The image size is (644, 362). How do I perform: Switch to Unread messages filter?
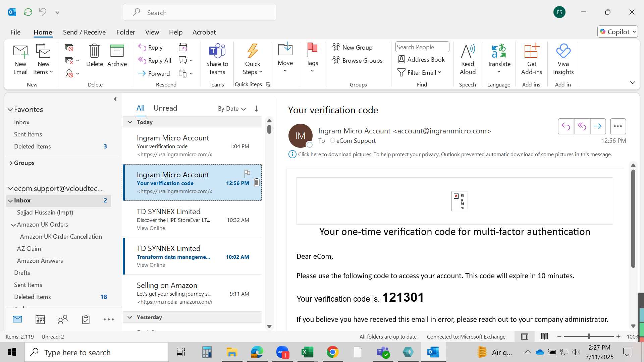point(165,108)
